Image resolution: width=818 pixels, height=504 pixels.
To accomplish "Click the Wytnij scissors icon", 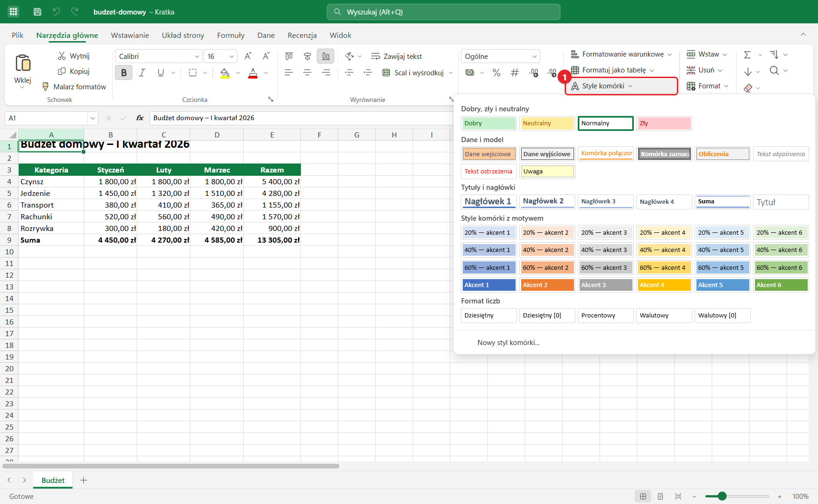I will (62, 56).
